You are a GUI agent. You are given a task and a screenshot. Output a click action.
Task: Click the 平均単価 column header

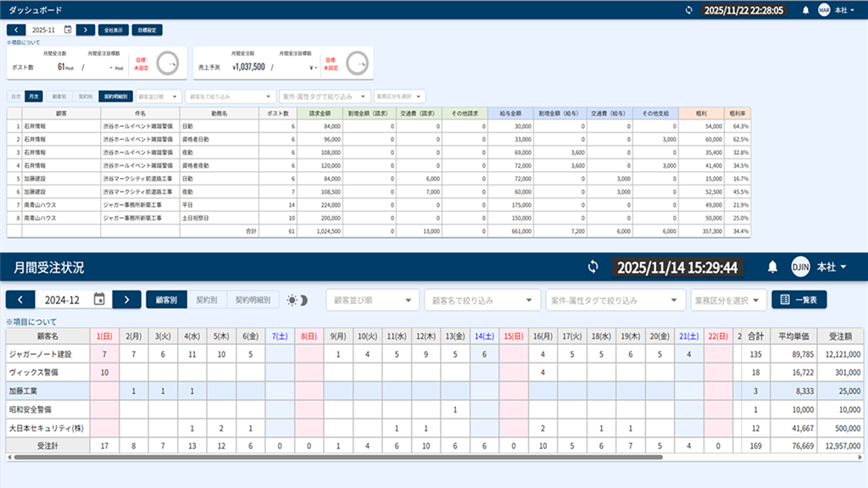pos(793,335)
